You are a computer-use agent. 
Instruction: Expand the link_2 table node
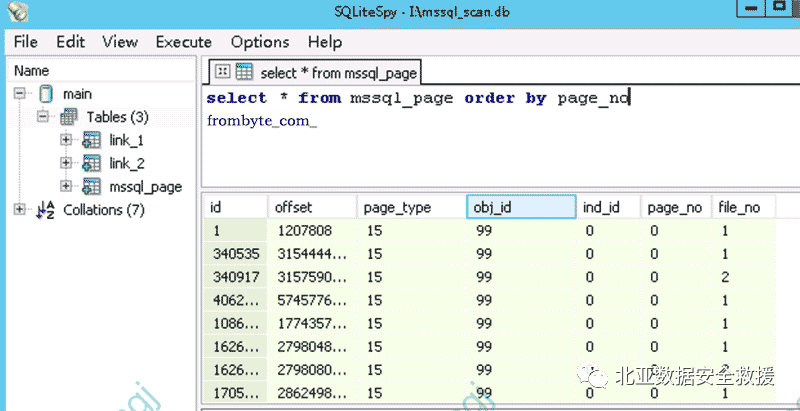pyautogui.click(x=66, y=163)
